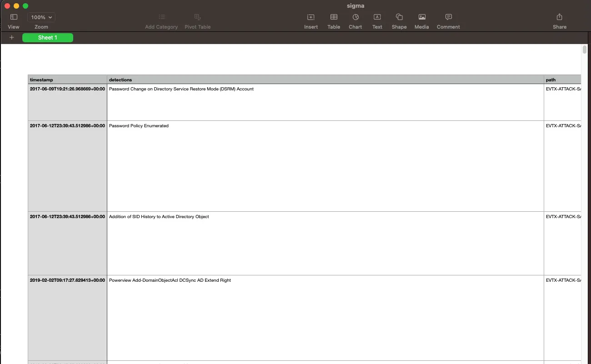
Task: Click the path column header cell
Action: [562, 80]
